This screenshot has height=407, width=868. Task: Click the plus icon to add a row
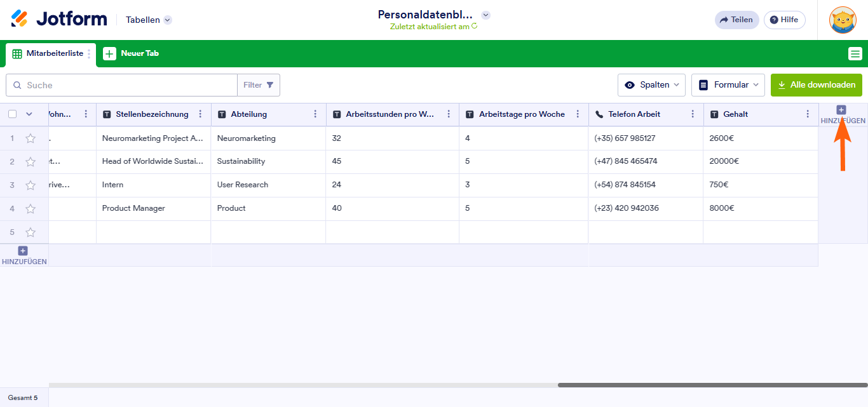point(23,251)
